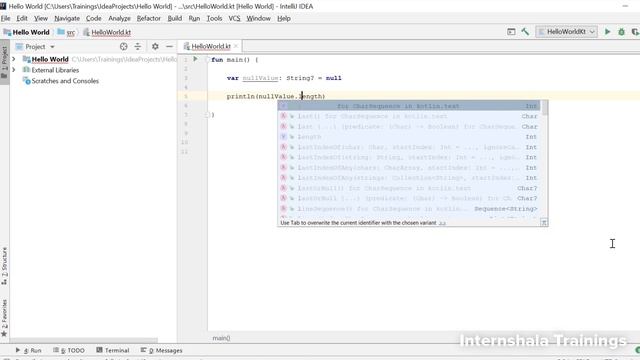Open the Analyze menu
This screenshot has width=640, height=360.
point(119,18)
